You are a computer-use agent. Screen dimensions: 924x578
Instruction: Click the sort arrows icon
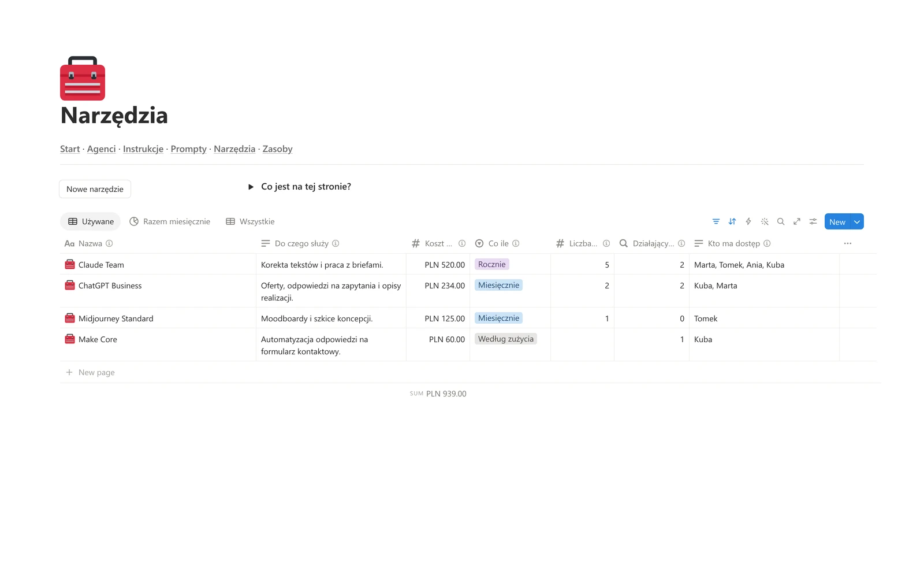click(x=732, y=221)
